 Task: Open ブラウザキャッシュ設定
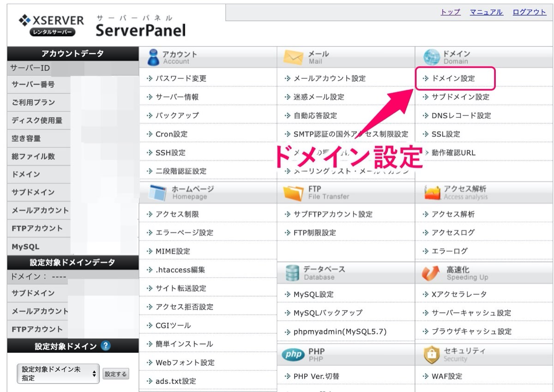(x=471, y=331)
